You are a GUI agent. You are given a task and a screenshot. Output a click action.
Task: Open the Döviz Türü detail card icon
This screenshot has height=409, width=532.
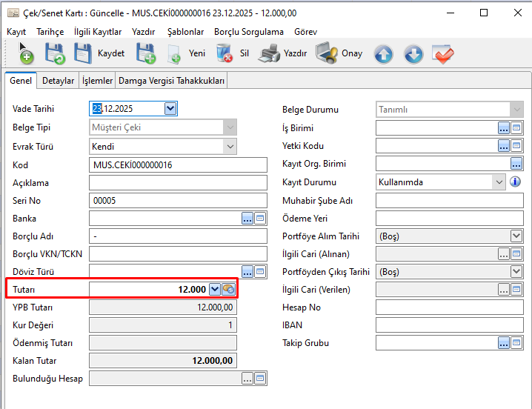260,272
